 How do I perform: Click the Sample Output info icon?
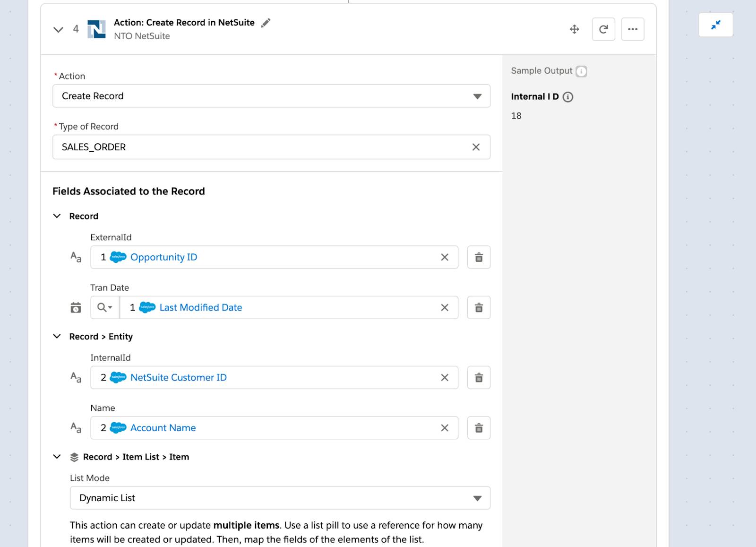point(581,71)
